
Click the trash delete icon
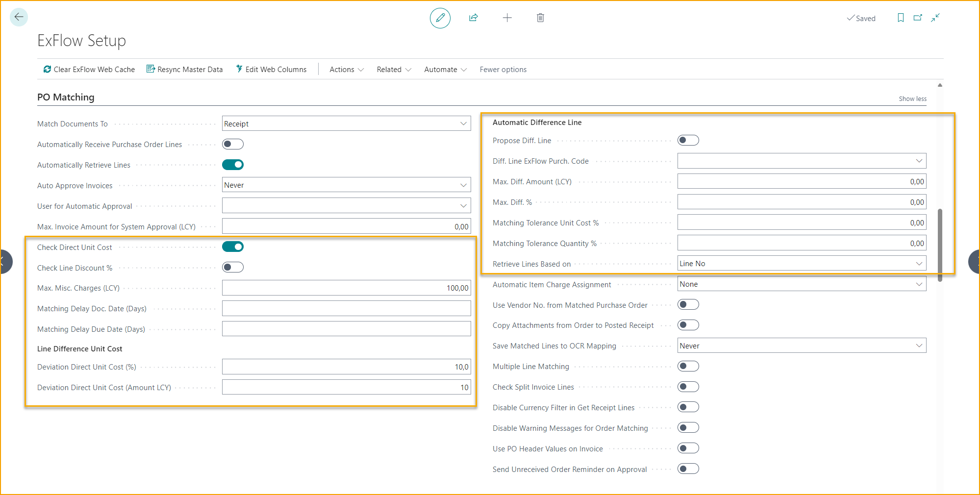[x=540, y=18]
